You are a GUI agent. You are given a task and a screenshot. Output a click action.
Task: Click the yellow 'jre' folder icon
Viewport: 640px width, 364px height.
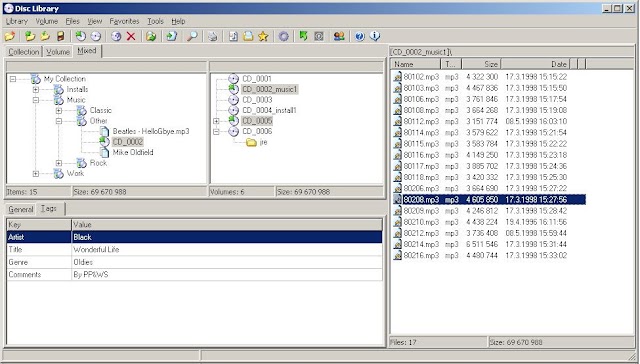click(251, 142)
